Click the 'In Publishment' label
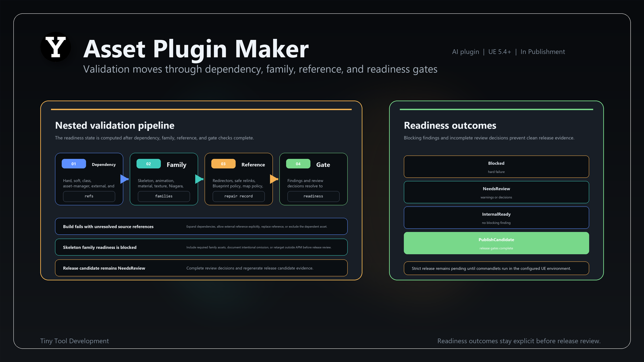 [543, 52]
